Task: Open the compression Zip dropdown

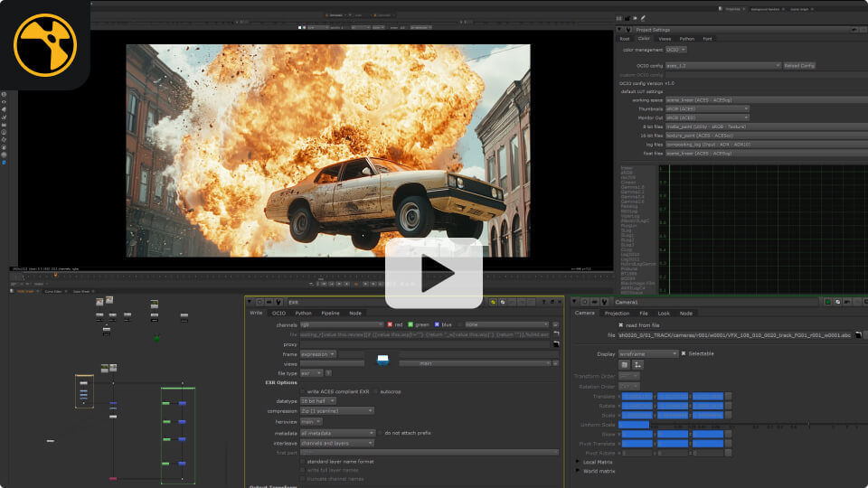Action: pyautogui.click(x=336, y=410)
